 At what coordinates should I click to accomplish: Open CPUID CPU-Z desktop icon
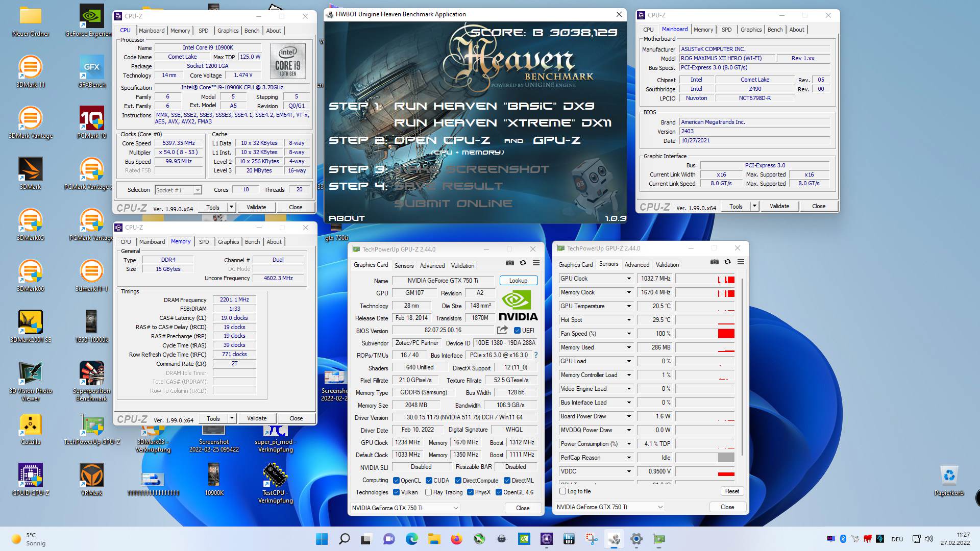pos(30,480)
